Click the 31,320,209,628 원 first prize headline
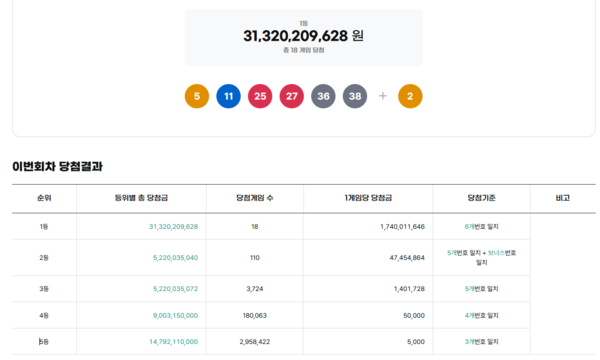The image size is (600, 360). coord(303,36)
